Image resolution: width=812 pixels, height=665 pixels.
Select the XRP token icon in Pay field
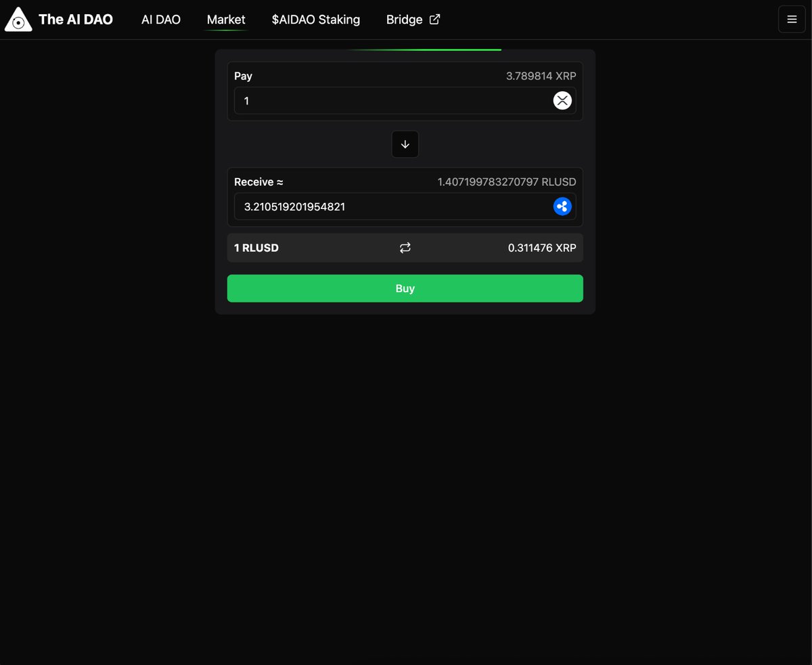[x=562, y=101]
